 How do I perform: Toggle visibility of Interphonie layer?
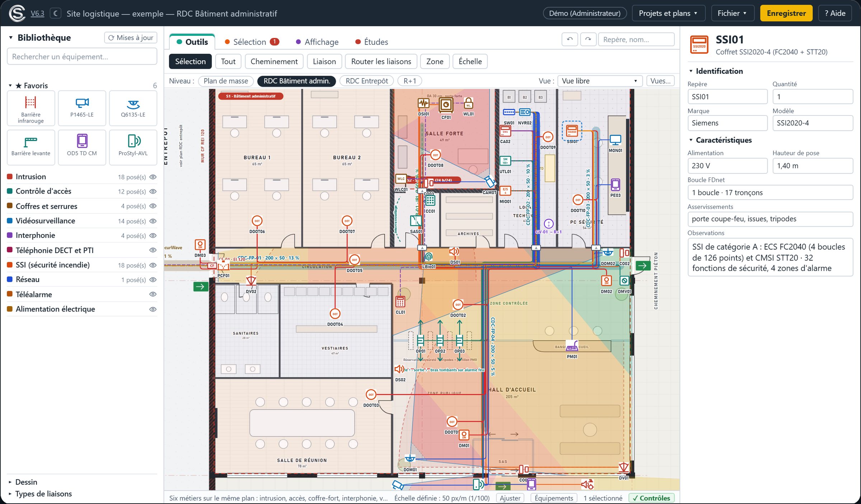pyautogui.click(x=153, y=236)
